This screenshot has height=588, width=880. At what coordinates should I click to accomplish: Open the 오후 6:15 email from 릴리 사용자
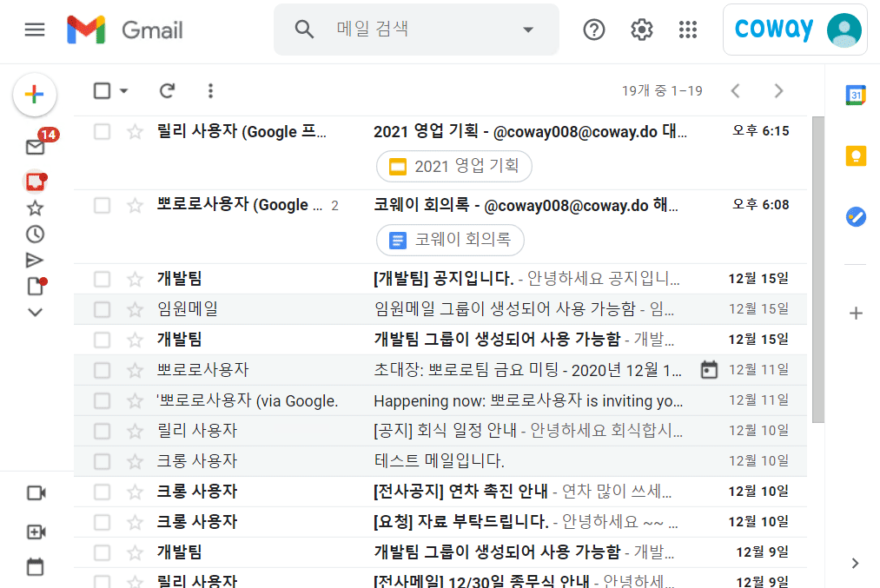pyautogui.click(x=440, y=153)
